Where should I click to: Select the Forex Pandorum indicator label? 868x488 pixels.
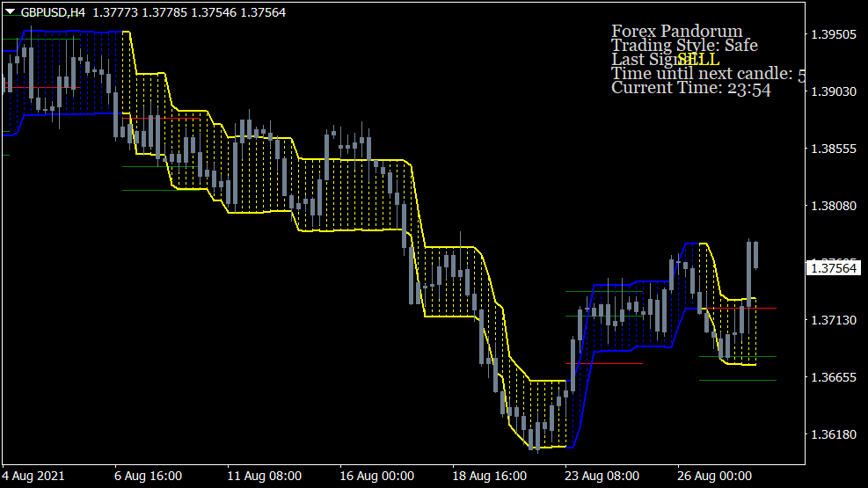click(x=676, y=32)
